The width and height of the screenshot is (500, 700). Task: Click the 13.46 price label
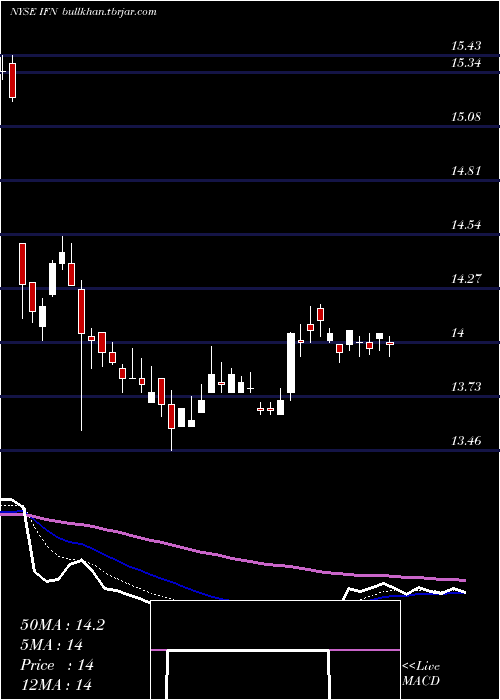pyautogui.click(x=466, y=441)
